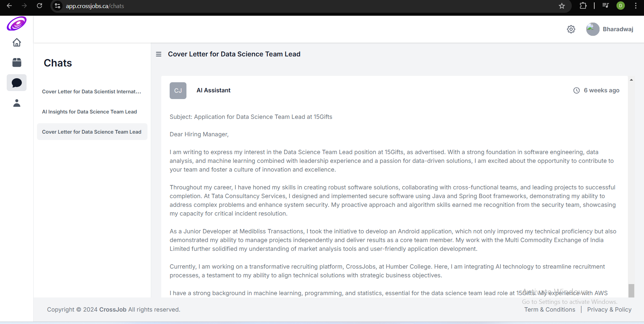Click the Bharadwaj profile avatar
This screenshot has height=324, width=644.
(593, 29)
